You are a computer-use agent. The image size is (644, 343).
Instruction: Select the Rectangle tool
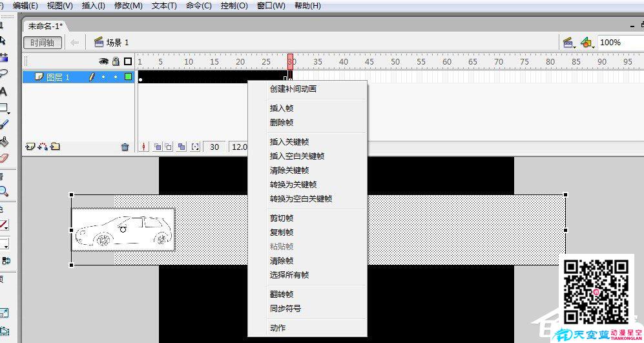(4, 108)
